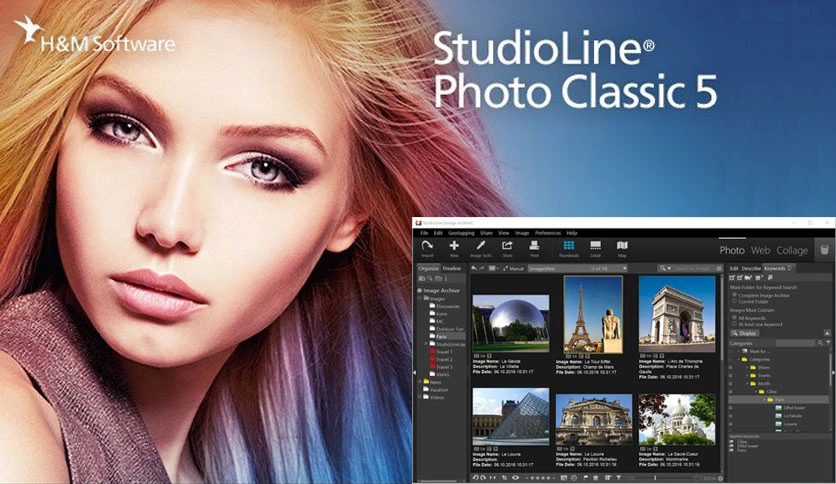Click the crop icon in bottom toolbar
Viewport: 836px width, 484px height.
coord(504,478)
